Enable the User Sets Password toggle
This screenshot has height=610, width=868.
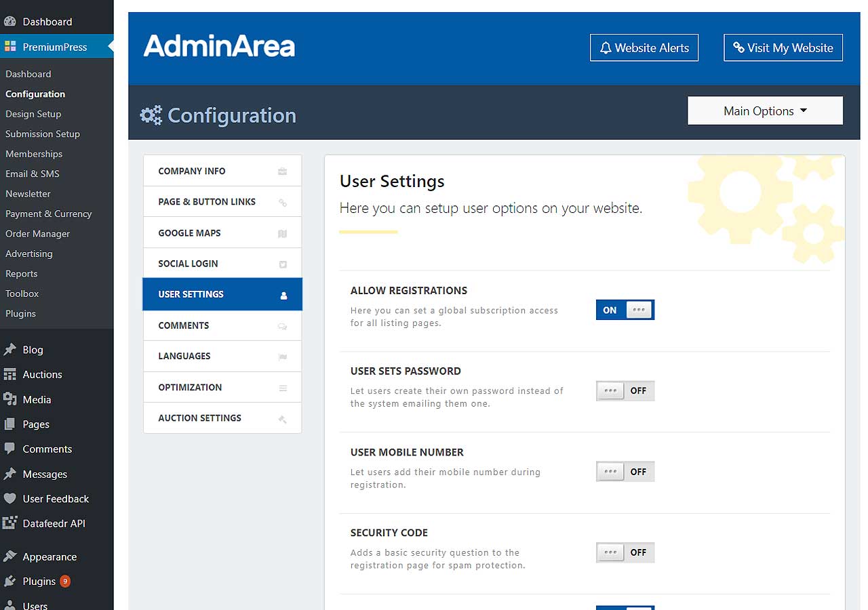625,391
